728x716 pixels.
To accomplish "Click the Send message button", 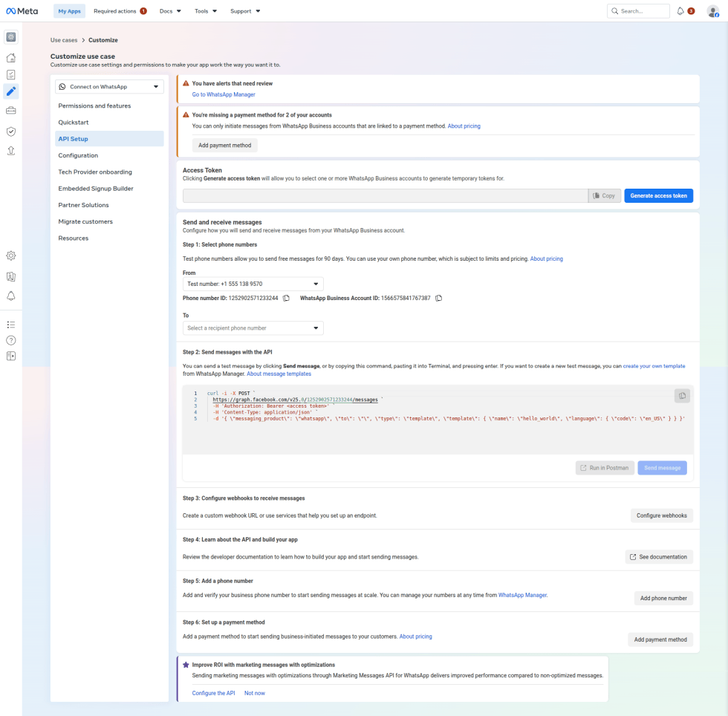I will (x=662, y=468).
